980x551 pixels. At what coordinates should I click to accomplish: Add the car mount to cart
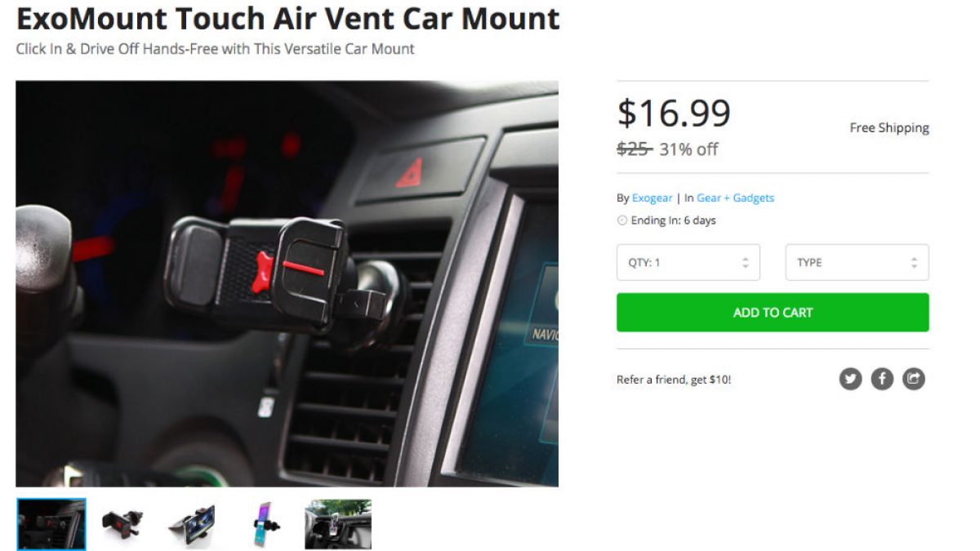point(773,313)
